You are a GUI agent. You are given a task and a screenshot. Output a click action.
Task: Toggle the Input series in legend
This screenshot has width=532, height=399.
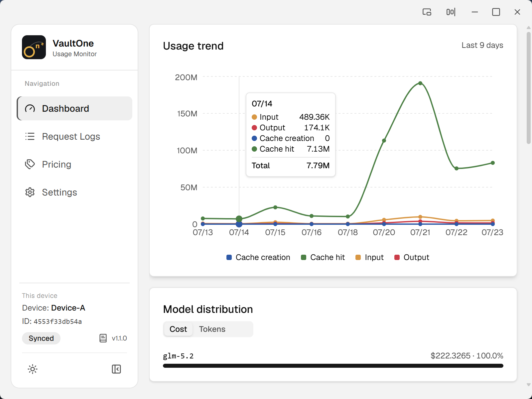pos(369,257)
